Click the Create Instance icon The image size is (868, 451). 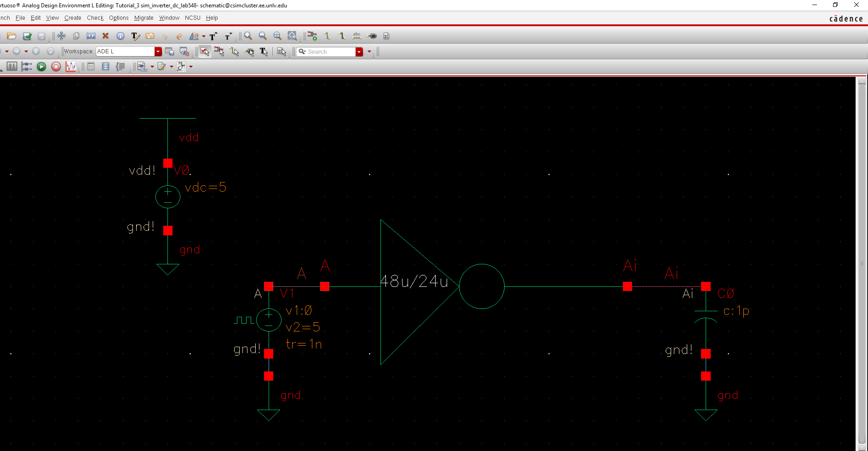click(x=312, y=36)
